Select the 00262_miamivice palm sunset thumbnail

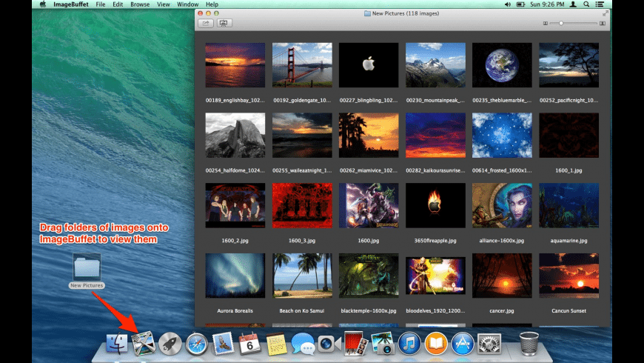click(x=369, y=136)
